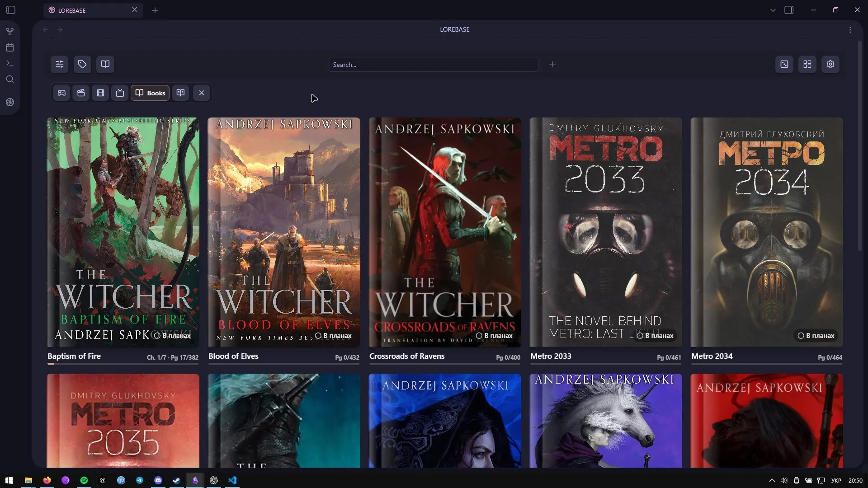Open Lorebase via the swirl ribbon icon
Image resolution: width=868 pixels, height=488 pixels.
(x=10, y=102)
